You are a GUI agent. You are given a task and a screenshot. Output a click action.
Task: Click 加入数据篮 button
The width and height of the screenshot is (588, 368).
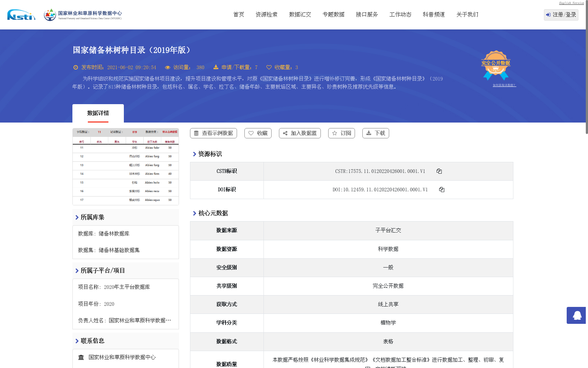pyautogui.click(x=300, y=133)
